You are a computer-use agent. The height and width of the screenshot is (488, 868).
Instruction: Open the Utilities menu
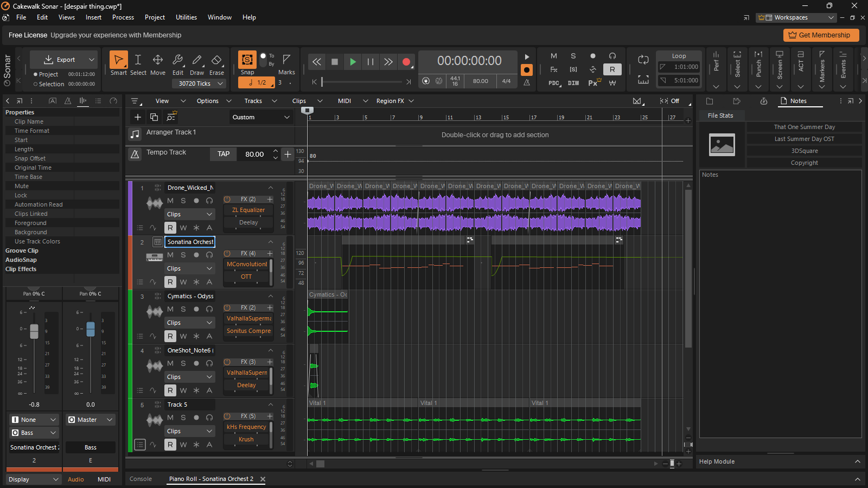[186, 17]
